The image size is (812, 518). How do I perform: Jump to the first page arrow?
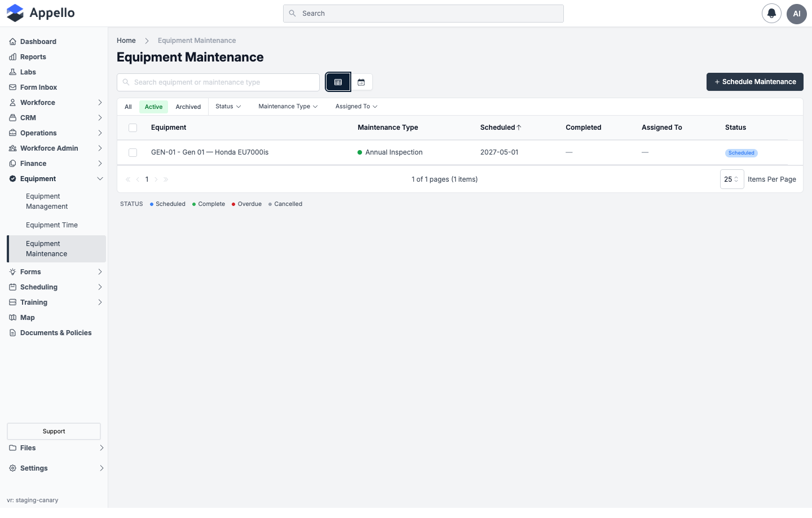[x=128, y=179]
